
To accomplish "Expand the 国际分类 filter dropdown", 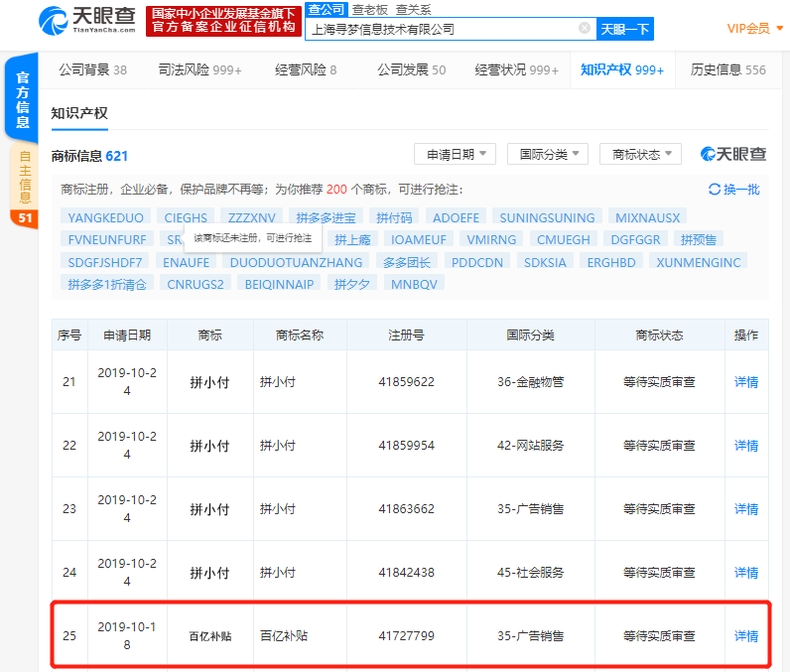I will [548, 154].
